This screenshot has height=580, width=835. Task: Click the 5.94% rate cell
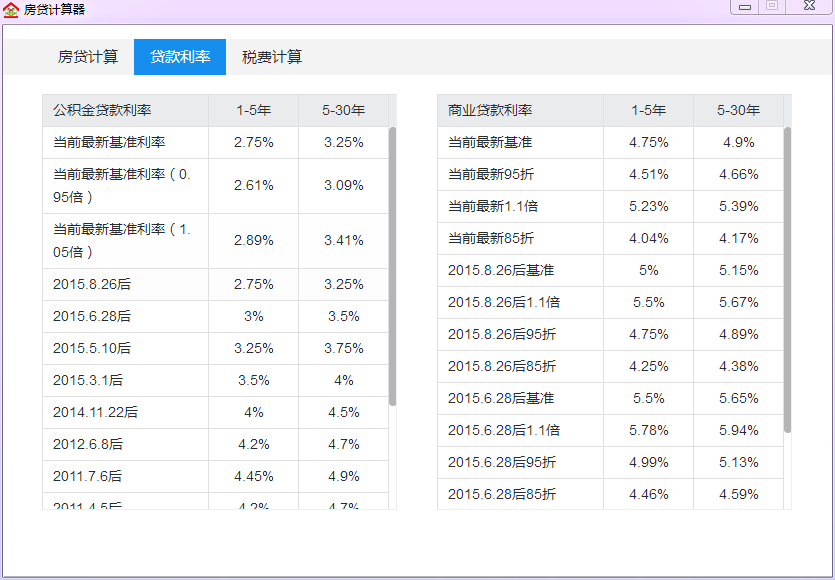(x=738, y=431)
